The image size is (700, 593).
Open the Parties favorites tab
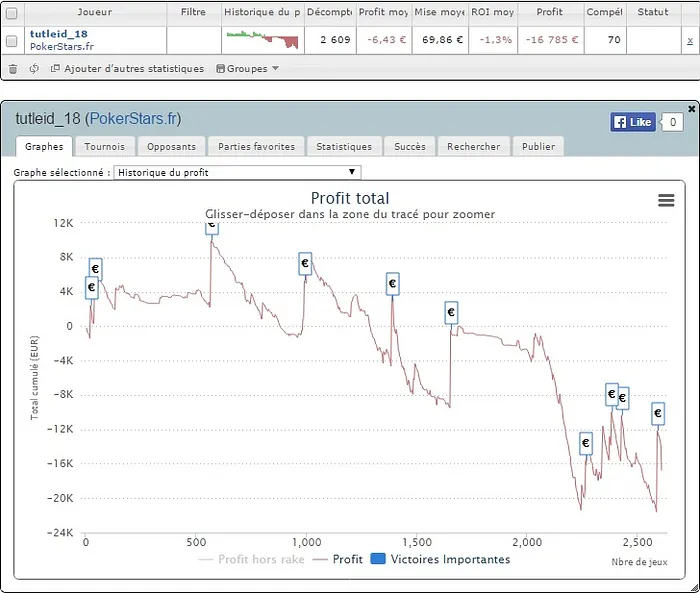click(256, 146)
